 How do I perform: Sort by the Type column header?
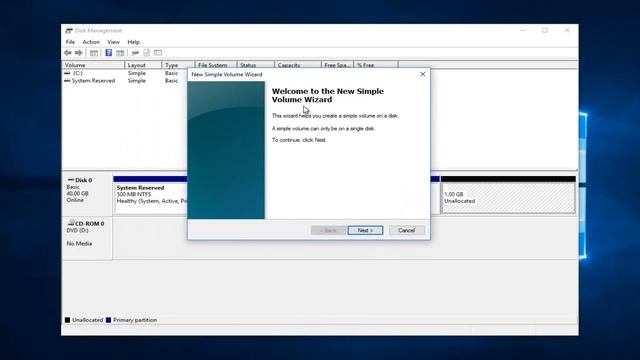tap(178, 65)
